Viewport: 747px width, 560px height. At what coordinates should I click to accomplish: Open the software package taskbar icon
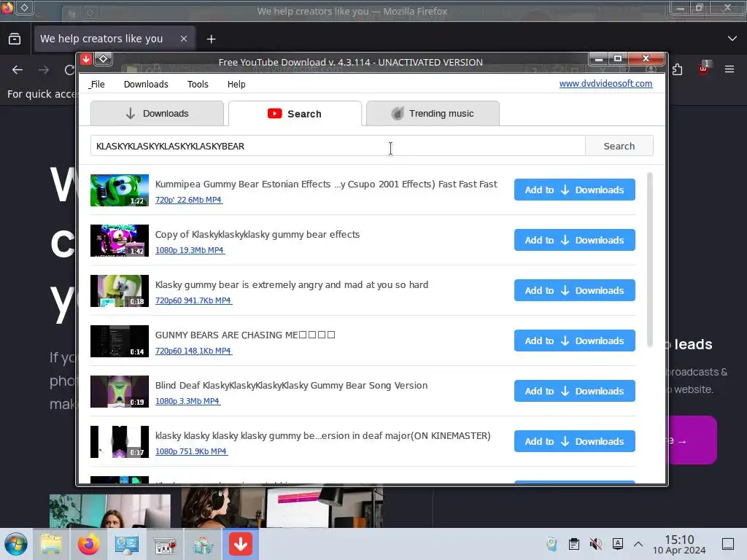pos(203,545)
